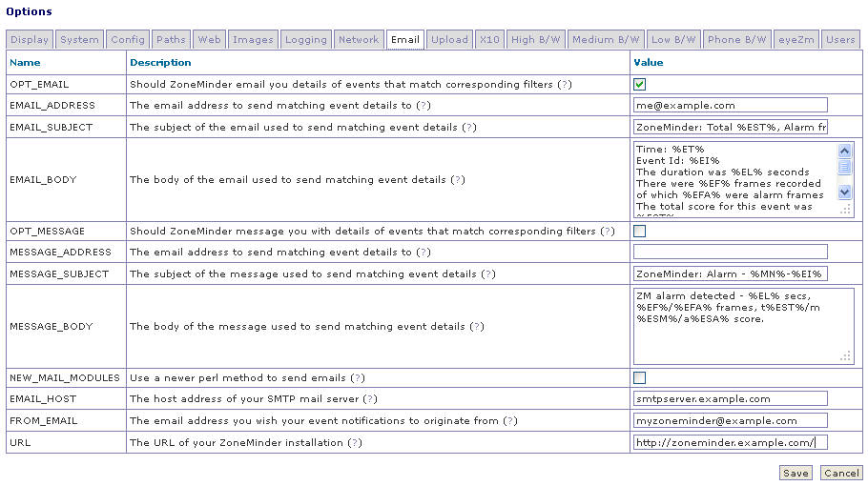Focus the EMAIL_SUBJECT value field
The height and width of the screenshot is (486, 868).
[730, 127]
